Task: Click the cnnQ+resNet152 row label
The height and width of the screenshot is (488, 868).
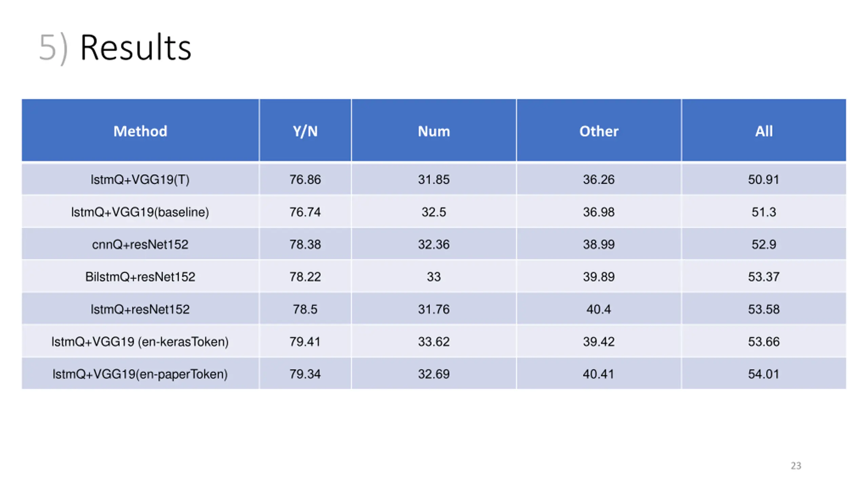Action: coord(140,244)
